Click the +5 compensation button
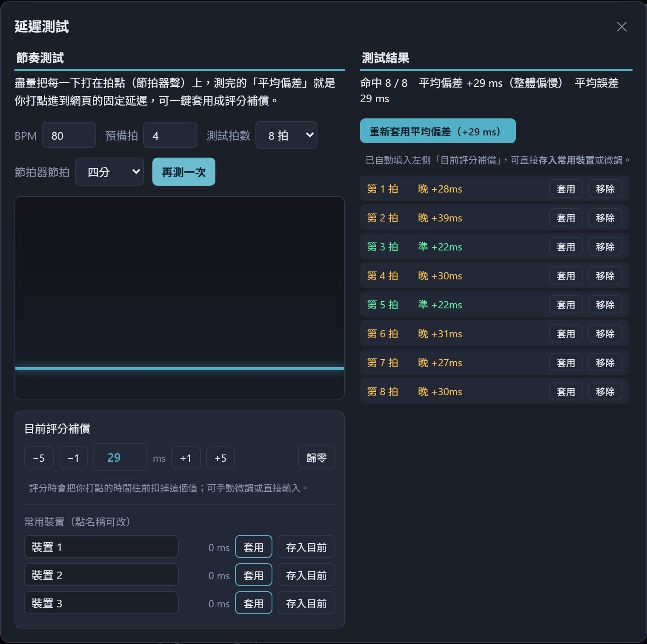This screenshot has width=647, height=644. [x=220, y=457]
